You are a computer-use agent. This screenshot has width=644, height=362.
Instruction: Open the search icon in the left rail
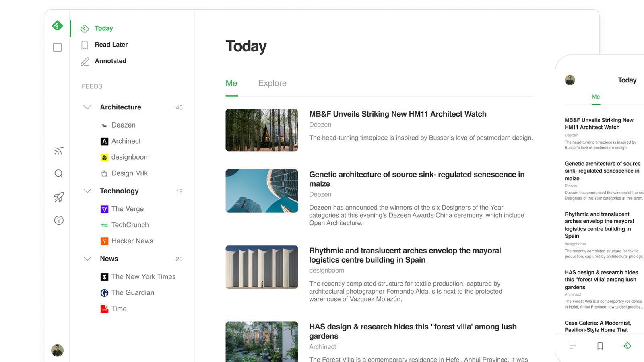pos(58,173)
